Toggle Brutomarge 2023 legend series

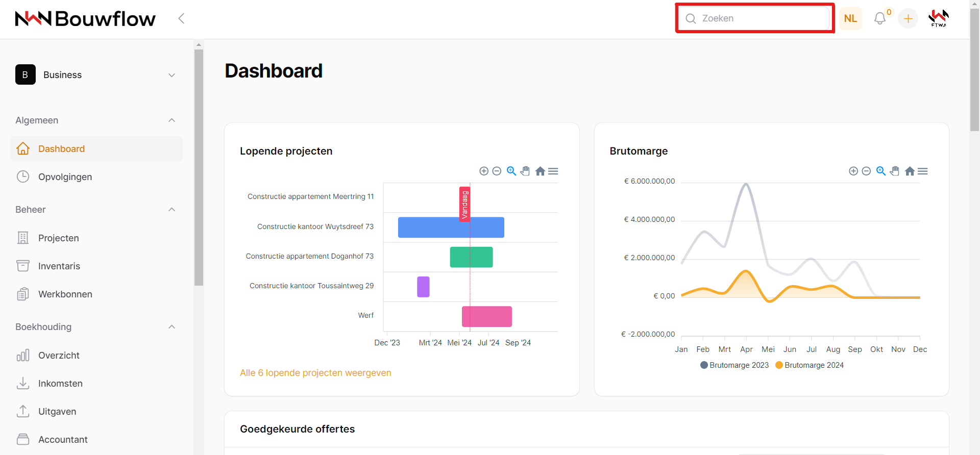[x=734, y=365]
